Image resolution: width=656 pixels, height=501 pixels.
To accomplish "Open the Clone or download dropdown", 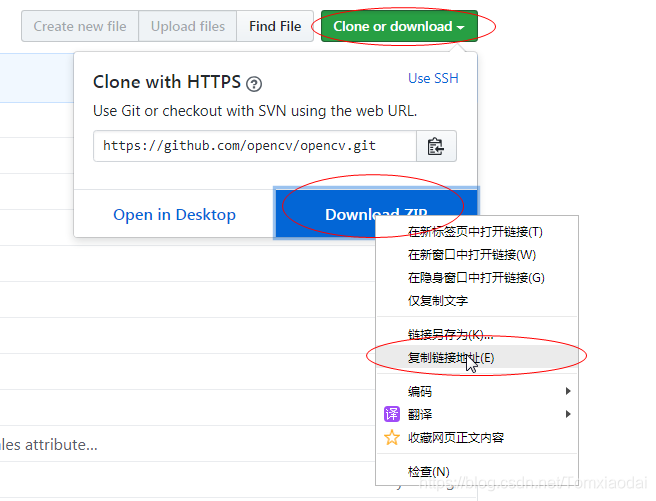I will click(399, 26).
